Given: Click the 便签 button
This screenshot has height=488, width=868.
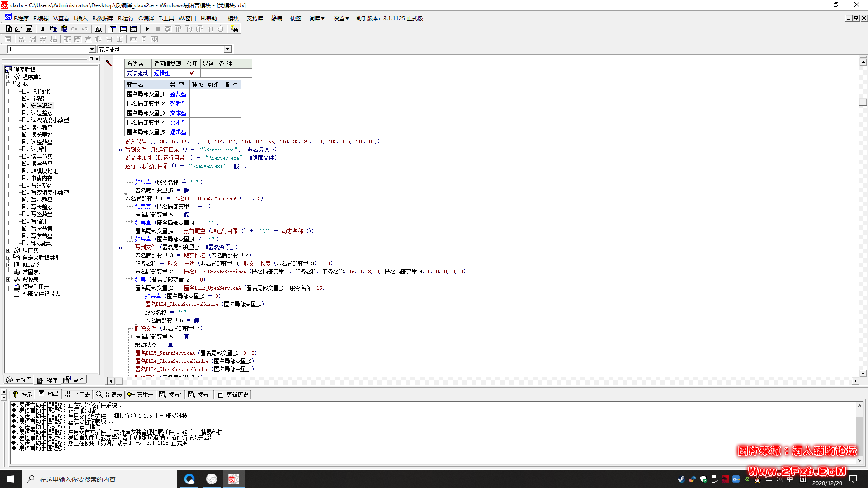Looking at the screenshot, I should [296, 19].
